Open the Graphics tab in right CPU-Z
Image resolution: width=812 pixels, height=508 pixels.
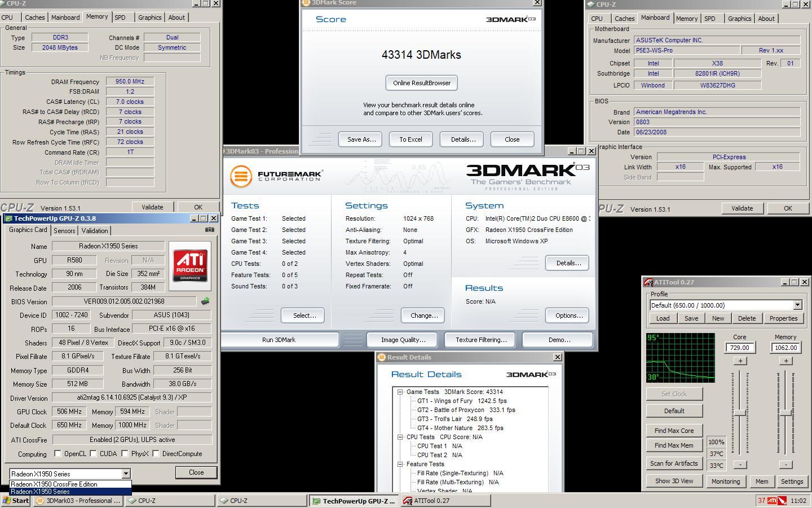coord(739,19)
